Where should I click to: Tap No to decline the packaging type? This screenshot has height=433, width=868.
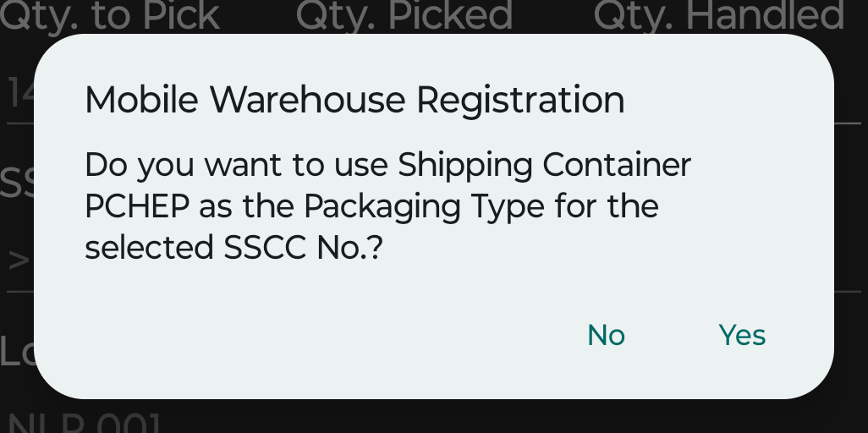pos(606,336)
